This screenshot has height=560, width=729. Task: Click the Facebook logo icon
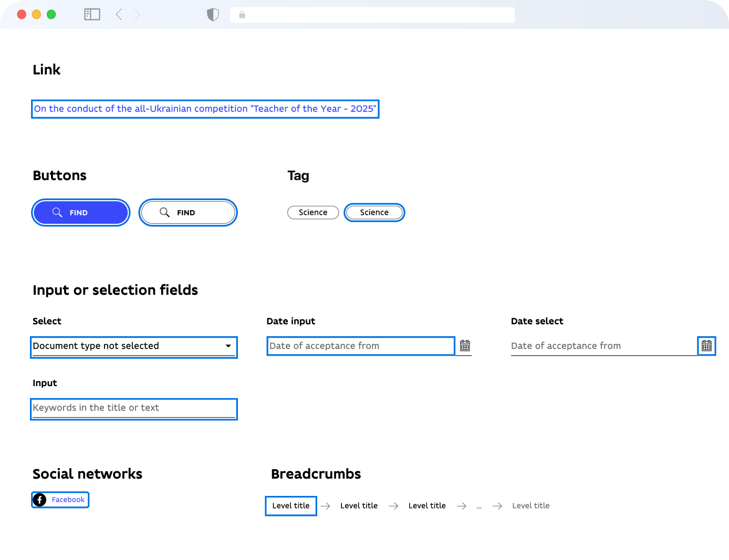tap(40, 500)
